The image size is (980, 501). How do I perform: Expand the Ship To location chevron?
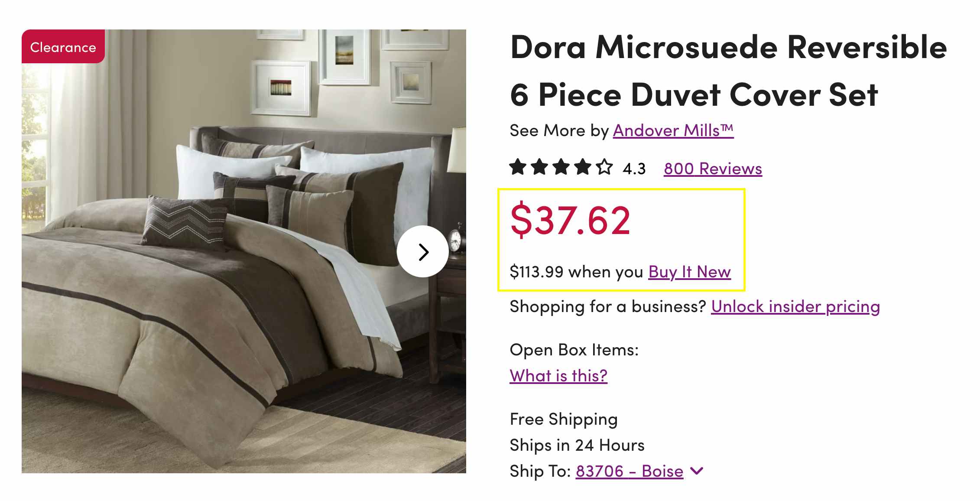(697, 471)
